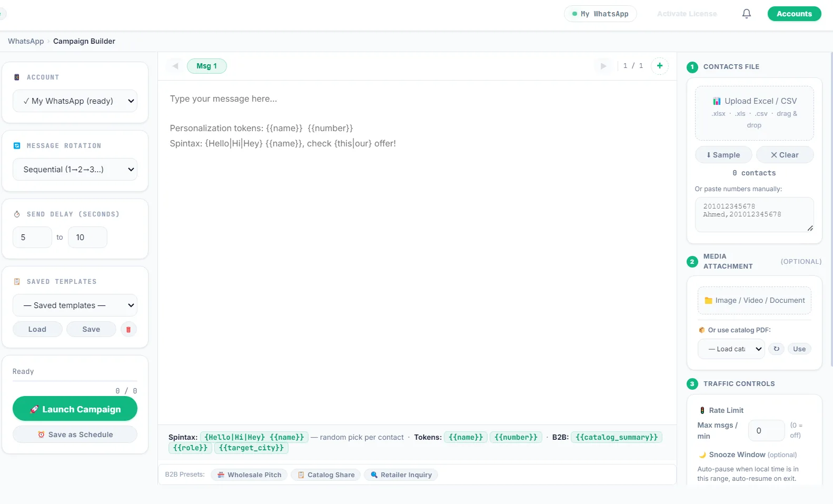Attach Image / Video / Document
This screenshot has width=833, height=504.
point(754,300)
